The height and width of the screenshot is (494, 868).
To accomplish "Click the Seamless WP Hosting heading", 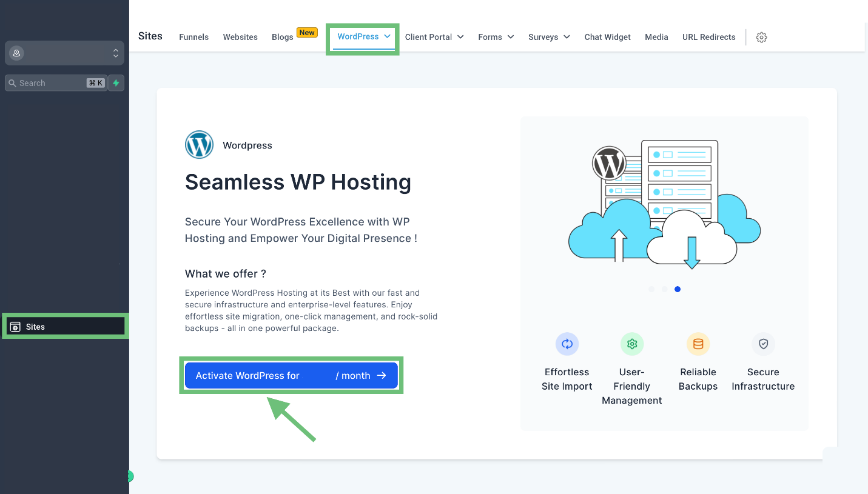I will [298, 182].
